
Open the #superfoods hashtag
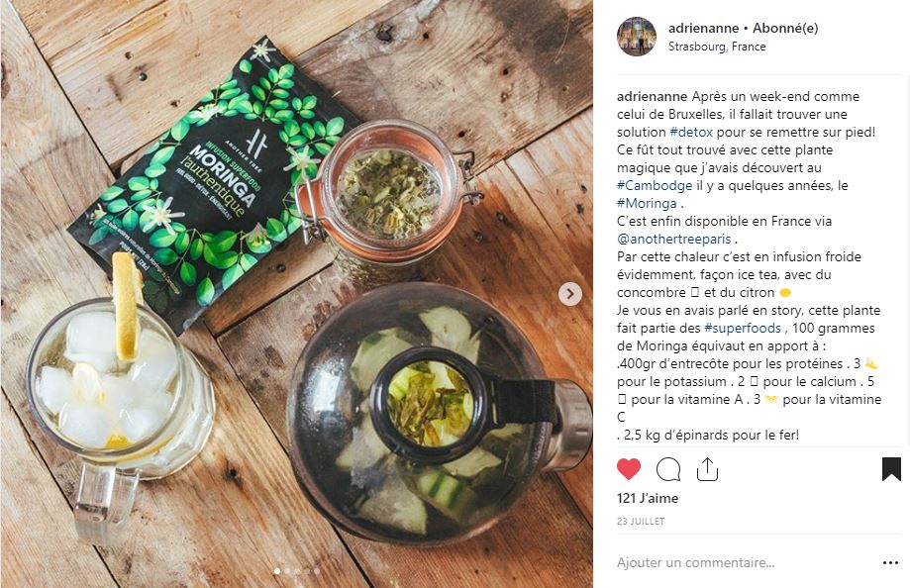(743, 328)
